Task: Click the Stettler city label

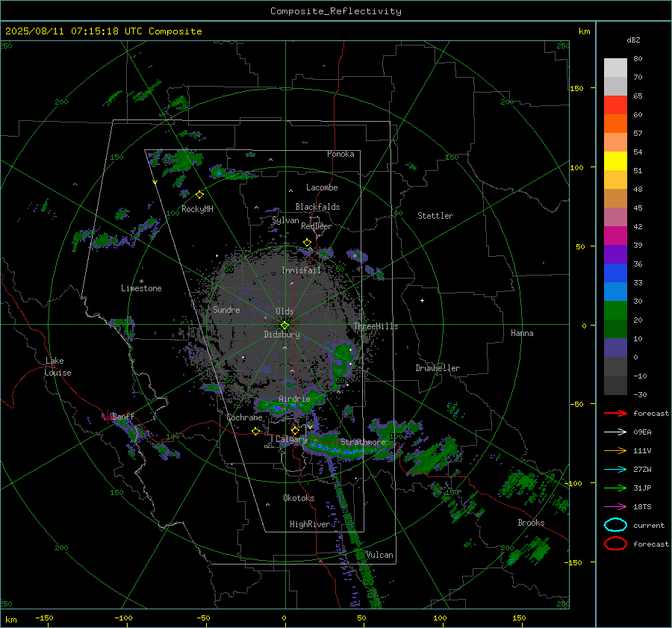Action: [x=435, y=216]
